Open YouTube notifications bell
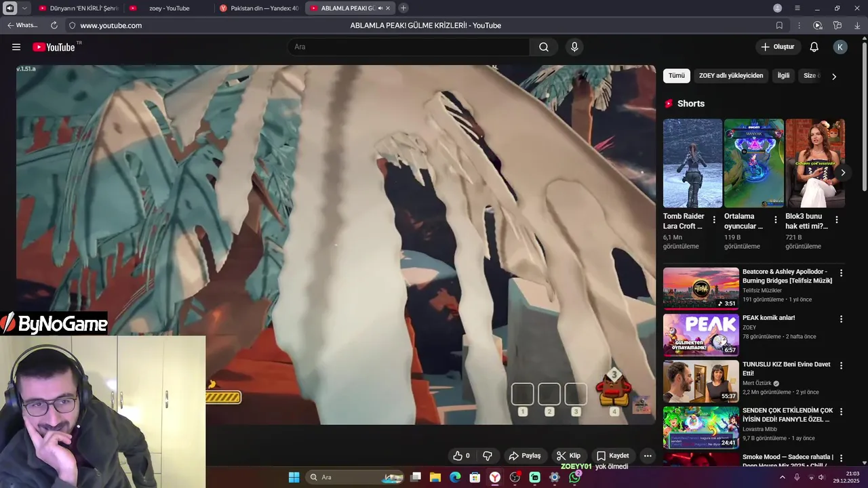 point(814,47)
